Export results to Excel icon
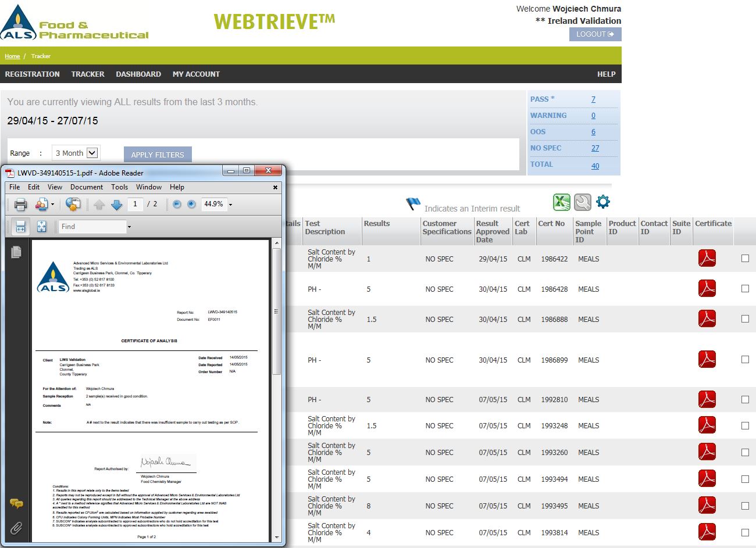This screenshot has width=756, height=548. tap(561, 202)
